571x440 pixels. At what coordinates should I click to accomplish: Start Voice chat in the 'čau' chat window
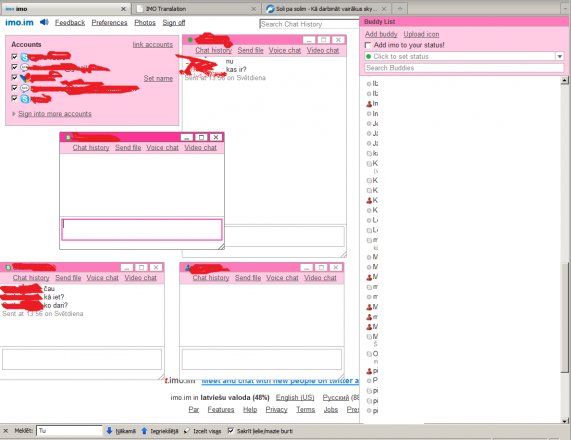point(102,278)
